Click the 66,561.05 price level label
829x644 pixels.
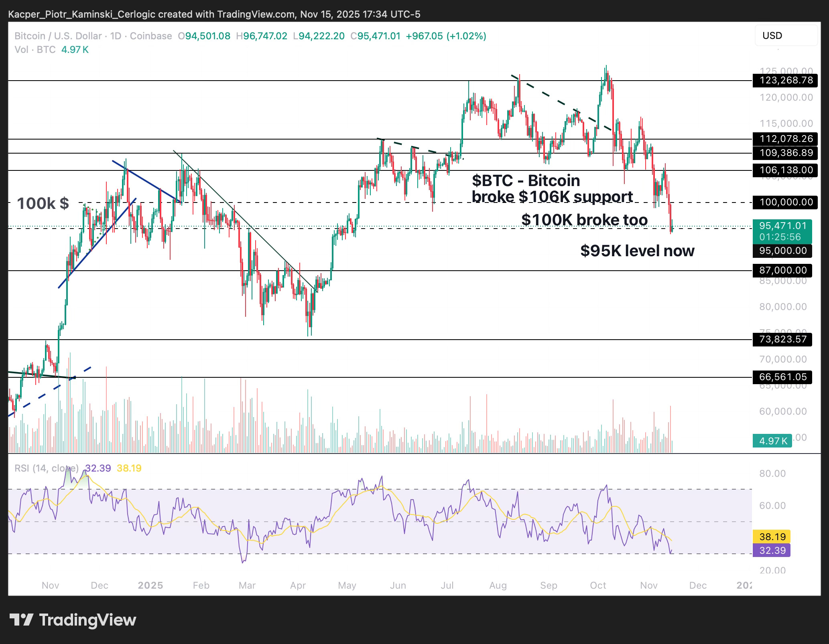[x=782, y=377]
